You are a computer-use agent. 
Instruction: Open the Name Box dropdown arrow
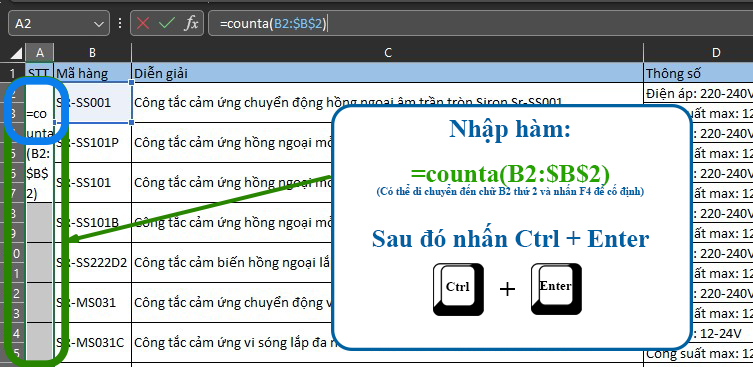99,24
